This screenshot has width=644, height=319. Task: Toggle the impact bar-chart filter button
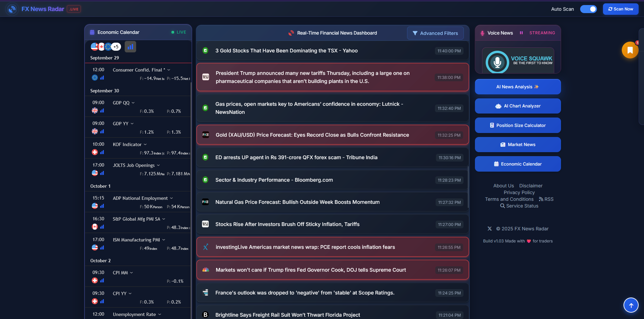(x=130, y=47)
